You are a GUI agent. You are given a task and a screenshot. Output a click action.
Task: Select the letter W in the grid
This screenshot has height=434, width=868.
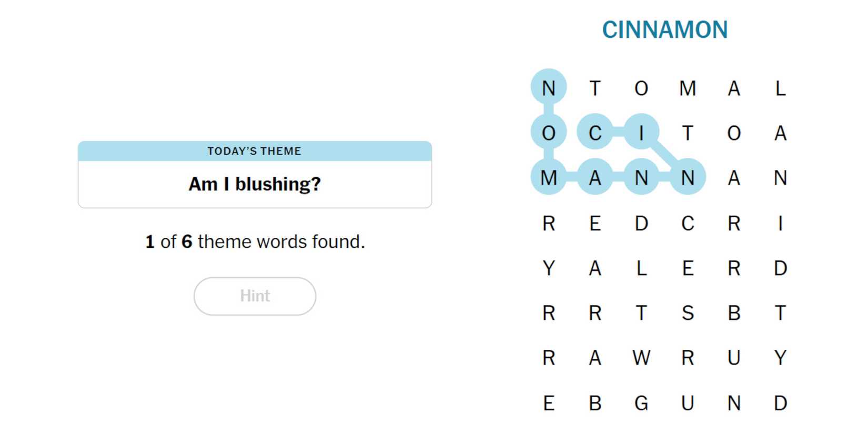tap(641, 358)
